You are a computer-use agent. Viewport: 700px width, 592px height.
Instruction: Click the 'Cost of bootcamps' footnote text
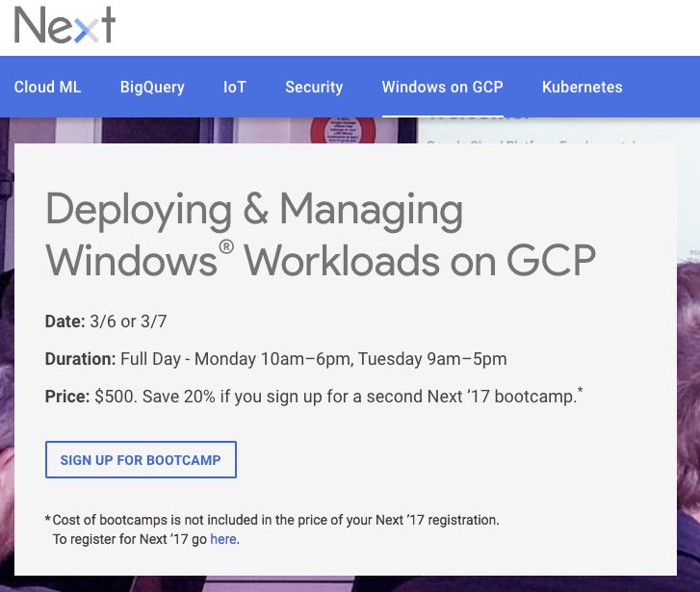pos(272,529)
